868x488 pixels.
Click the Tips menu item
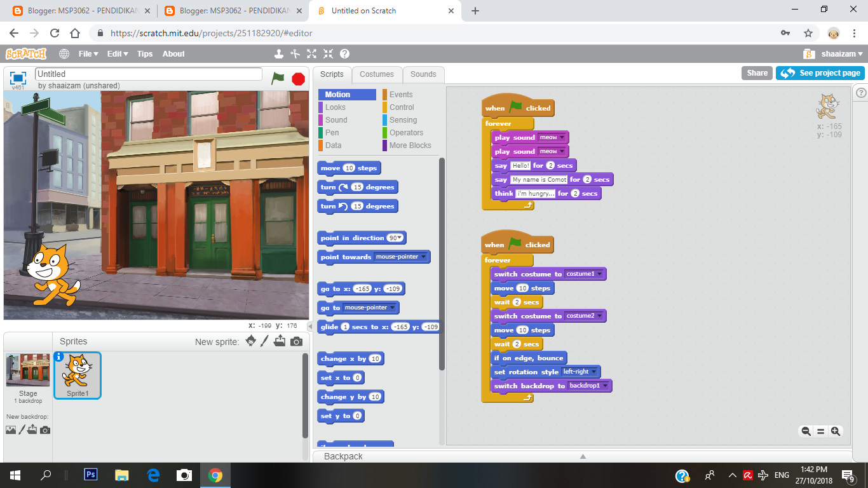(145, 54)
